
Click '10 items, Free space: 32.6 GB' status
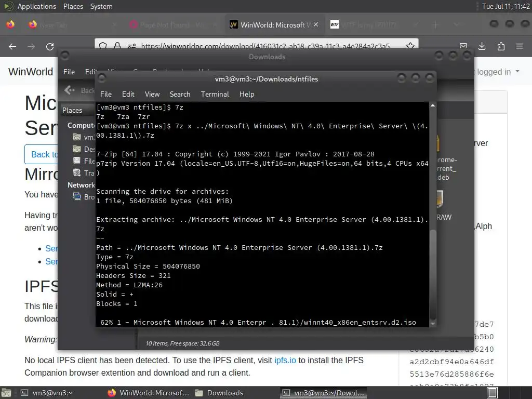(x=182, y=343)
